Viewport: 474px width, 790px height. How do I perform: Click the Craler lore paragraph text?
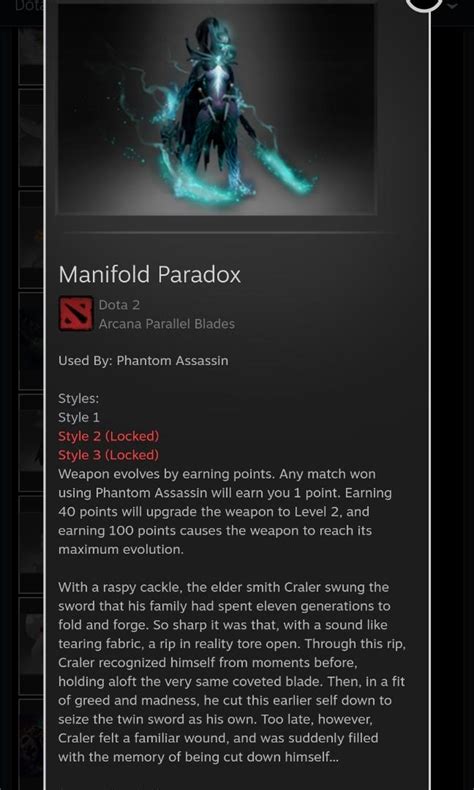pos(233,672)
